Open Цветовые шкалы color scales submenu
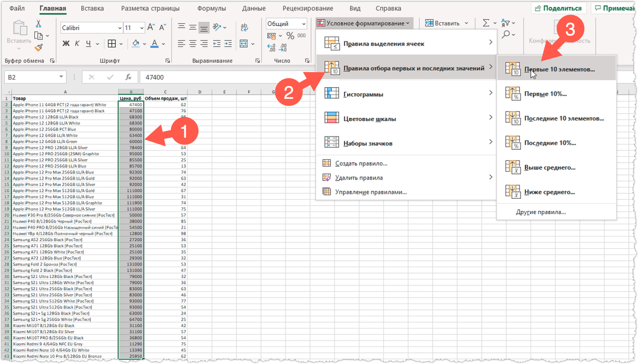Viewport: 638px width, 364px height. (406, 118)
